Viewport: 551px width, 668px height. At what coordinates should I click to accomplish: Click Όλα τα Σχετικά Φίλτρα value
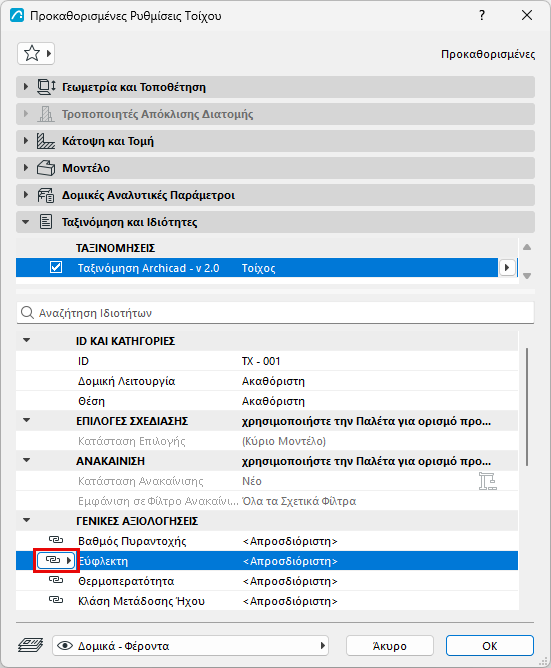tap(299, 501)
